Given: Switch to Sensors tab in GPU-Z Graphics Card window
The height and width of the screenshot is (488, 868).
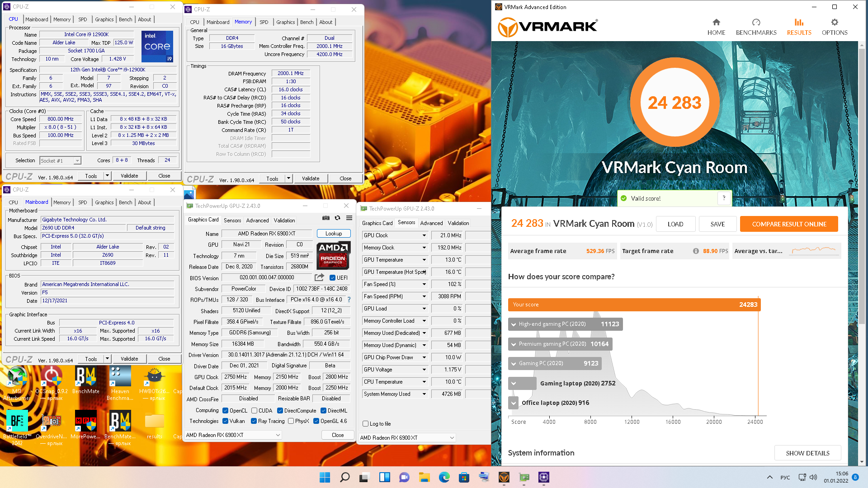Looking at the screenshot, I should [x=232, y=221].
